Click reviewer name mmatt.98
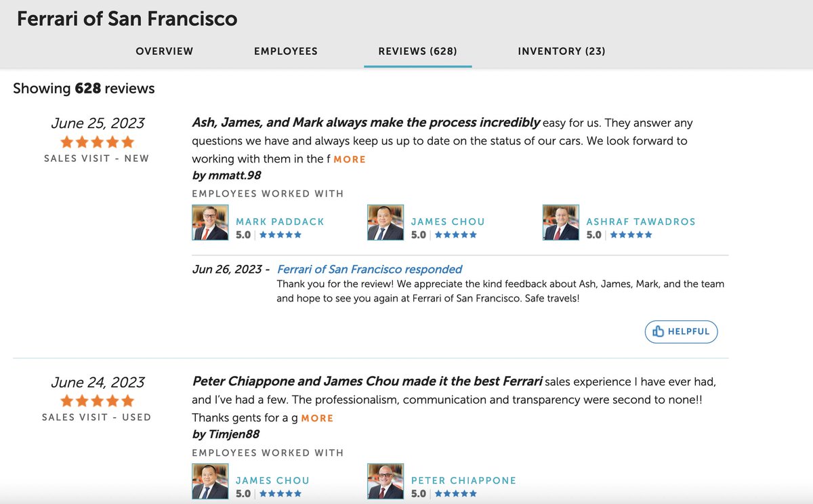Screen dimensions: 813x504 click(235, 175)
